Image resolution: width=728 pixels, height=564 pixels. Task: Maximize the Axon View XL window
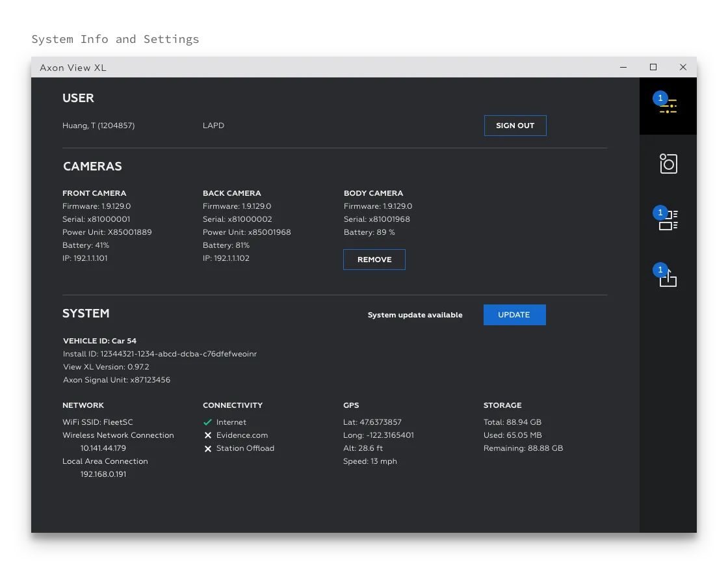[x=653, y=68]
